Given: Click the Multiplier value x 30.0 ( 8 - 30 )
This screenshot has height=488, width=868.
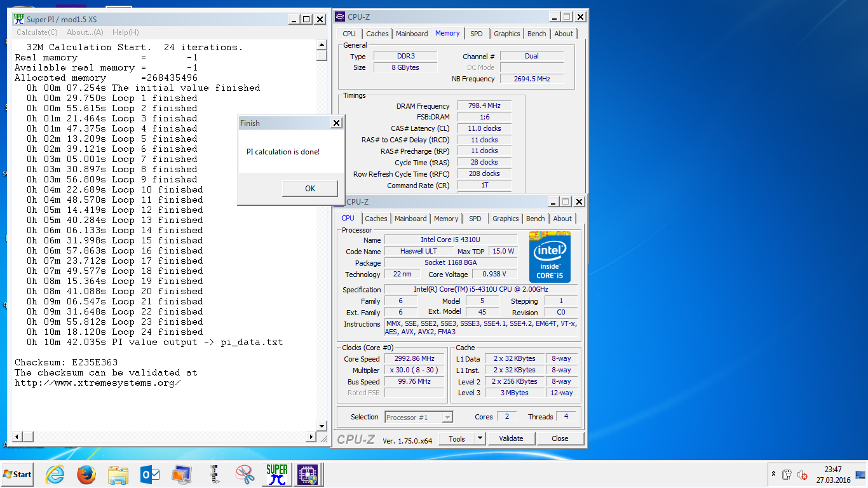Looking at the screenshot, I should tap(414, 370).
